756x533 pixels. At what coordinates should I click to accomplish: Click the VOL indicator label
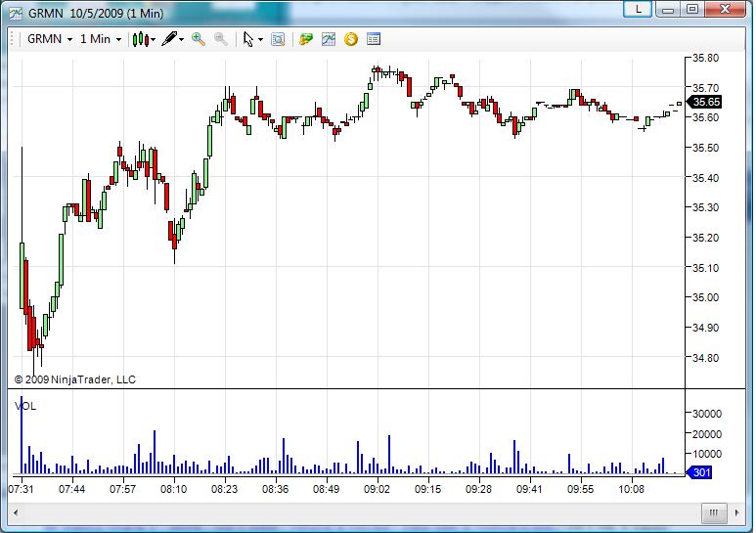(25, 406)
